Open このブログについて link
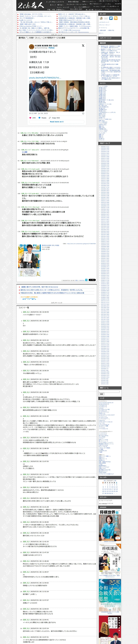The width and height of the screenshot is (138, 644). coord(104,22)
